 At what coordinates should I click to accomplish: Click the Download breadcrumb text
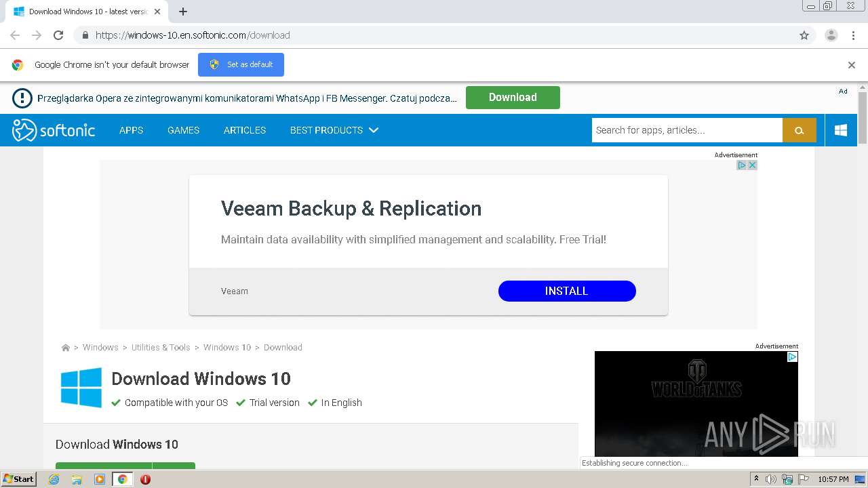click(283, 348)
